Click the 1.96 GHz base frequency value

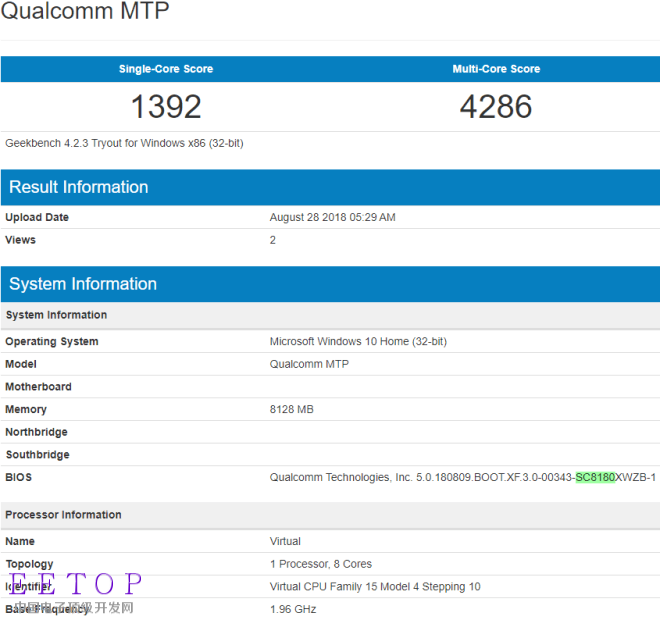point(292,609)
